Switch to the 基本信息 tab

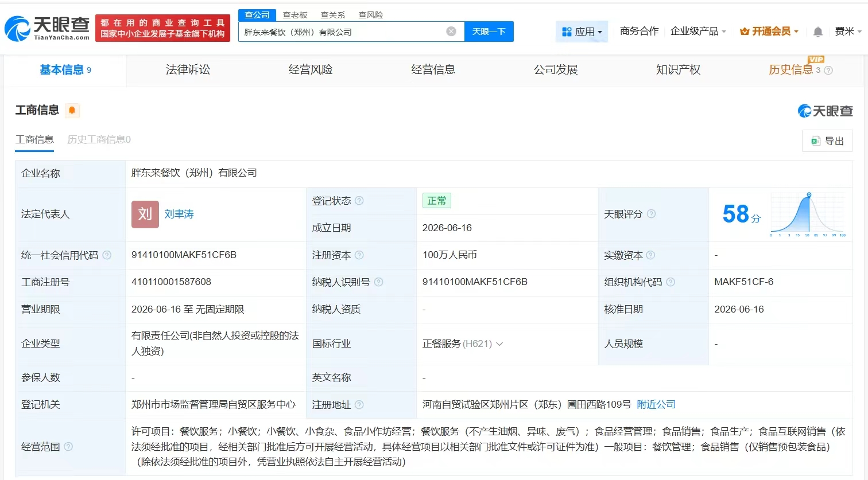tap(65, 70)
